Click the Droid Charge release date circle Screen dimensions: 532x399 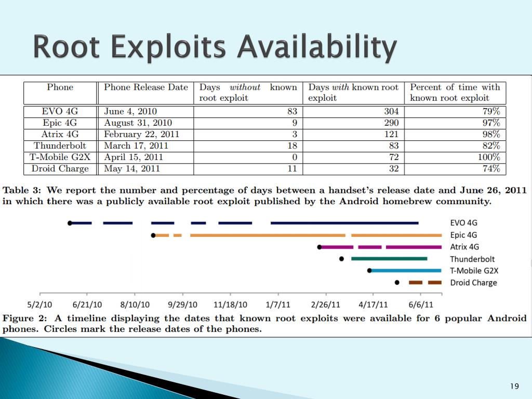397,282
